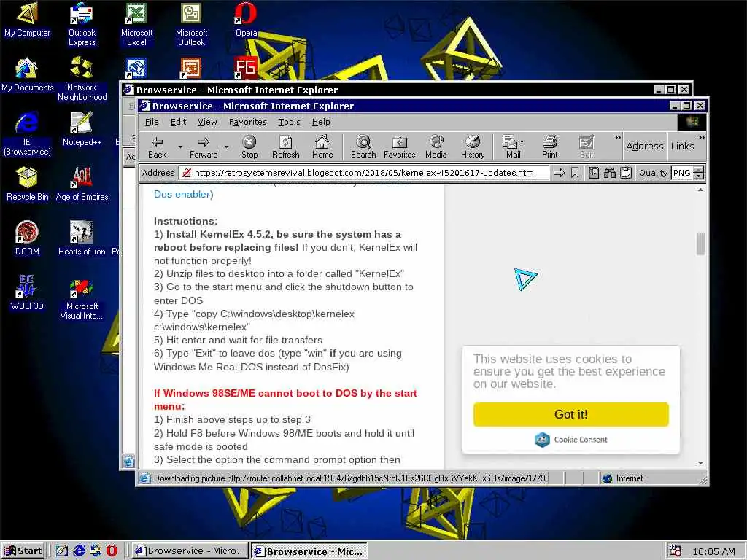Screen dimensions: 747x560
Task: Click the Go arrow next to address bar
Action: (559, 173)
